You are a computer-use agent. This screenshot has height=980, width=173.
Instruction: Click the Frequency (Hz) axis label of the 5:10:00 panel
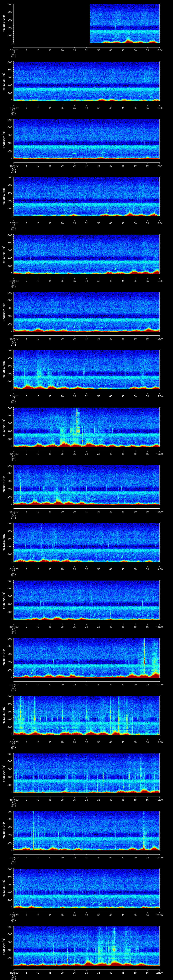coord(4,369)
